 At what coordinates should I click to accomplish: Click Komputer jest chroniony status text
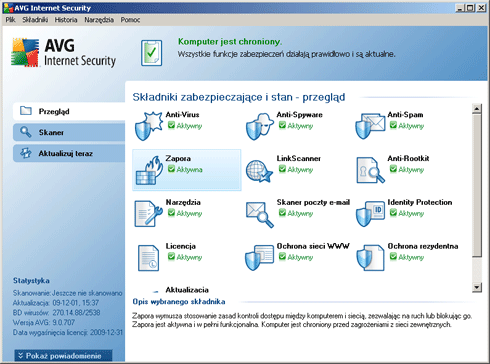(x=230, y=42)
